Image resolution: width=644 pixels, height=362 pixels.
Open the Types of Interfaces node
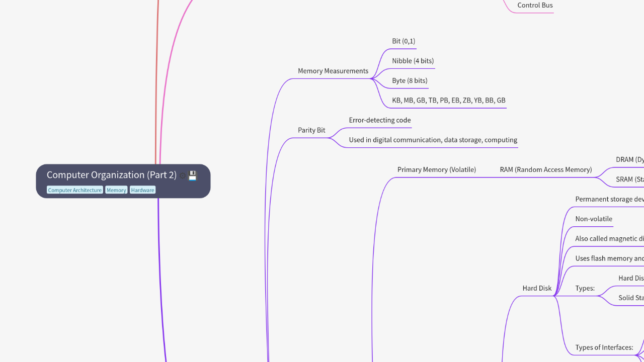604,347
